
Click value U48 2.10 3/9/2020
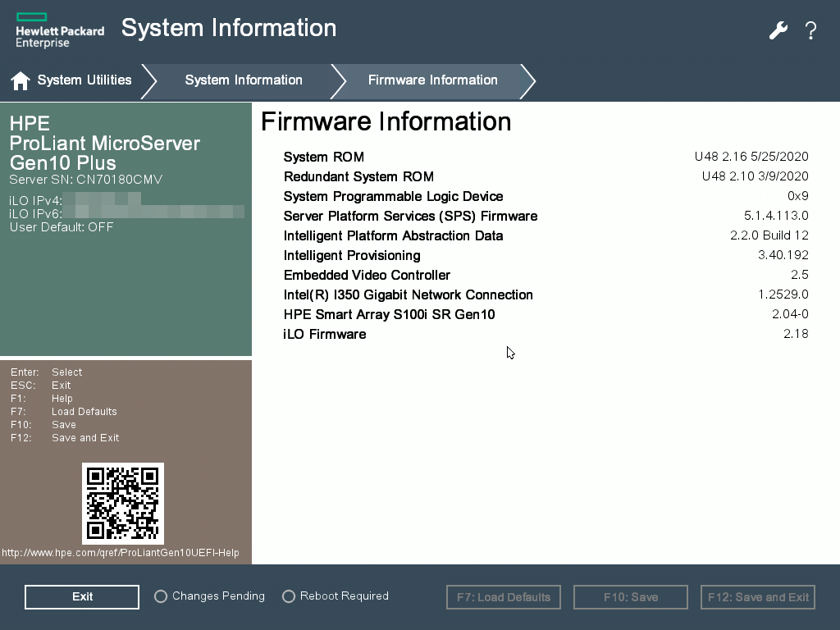point(756,176)
